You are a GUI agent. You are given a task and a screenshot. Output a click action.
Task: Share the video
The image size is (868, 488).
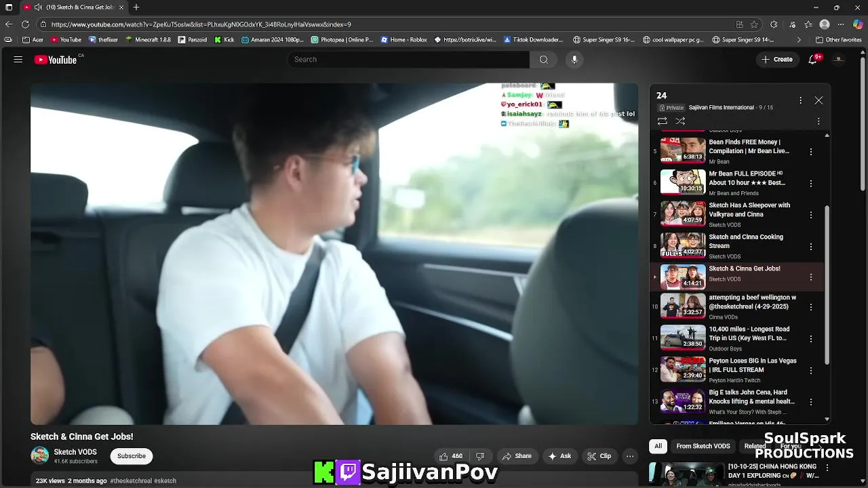(517, 456)
